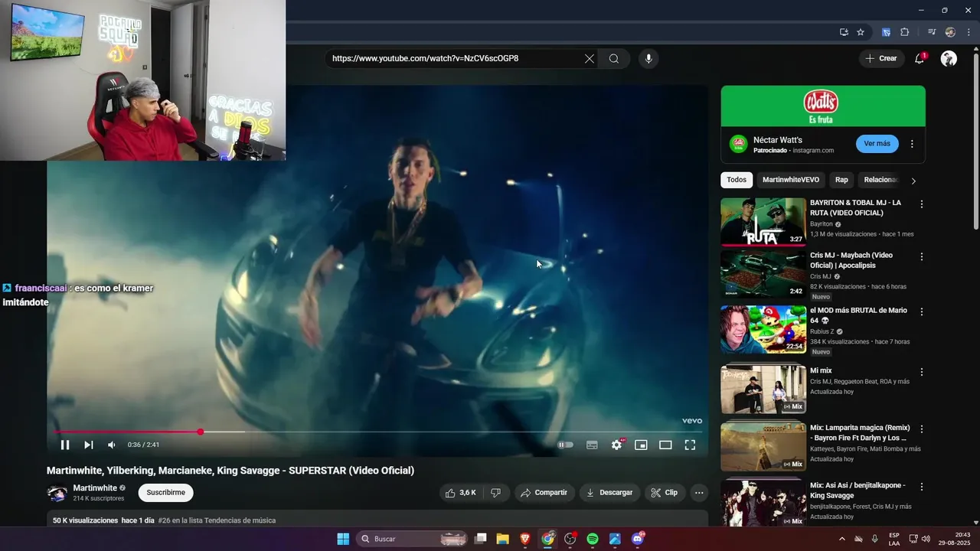Screen dimensions: 980x551
Task: Toggle subtitles in the video player
Action: pos(592,445)
